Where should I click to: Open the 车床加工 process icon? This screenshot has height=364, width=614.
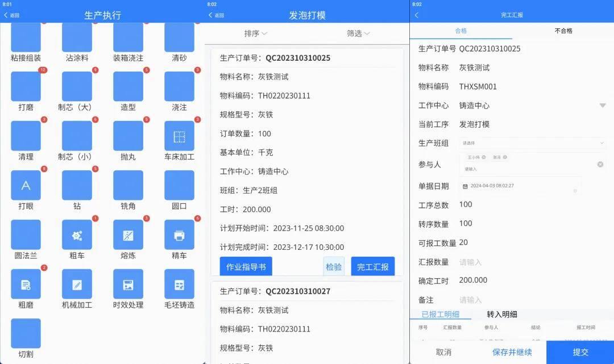179,136
